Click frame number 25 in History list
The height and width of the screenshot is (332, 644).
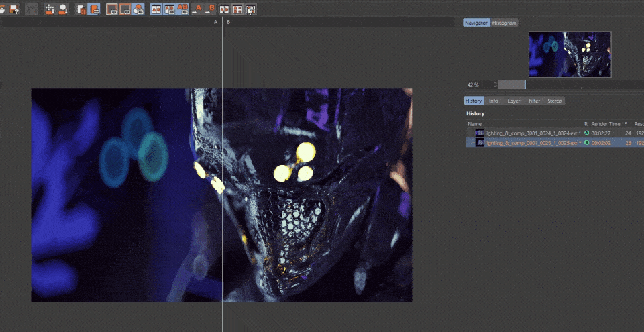pos(628,143)
